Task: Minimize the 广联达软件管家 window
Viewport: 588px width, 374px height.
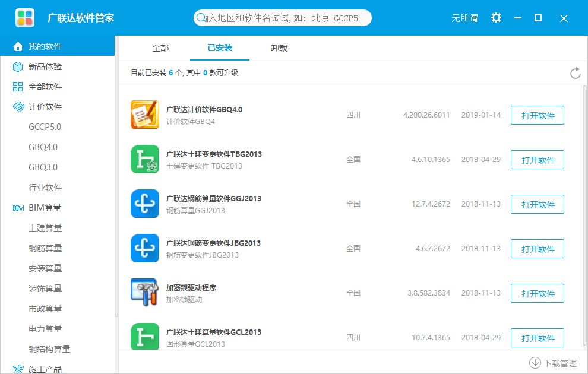Action: click(x=518, y=18)
